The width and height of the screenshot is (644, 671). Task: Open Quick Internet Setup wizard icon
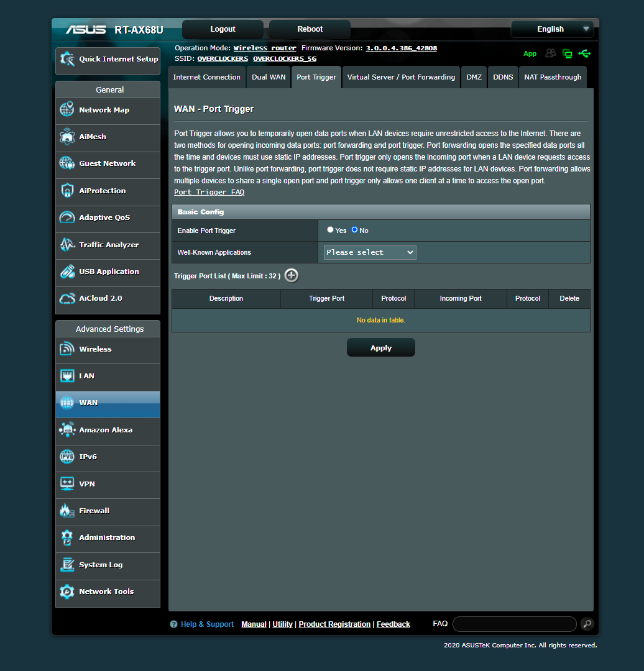(x=67, y=59)
